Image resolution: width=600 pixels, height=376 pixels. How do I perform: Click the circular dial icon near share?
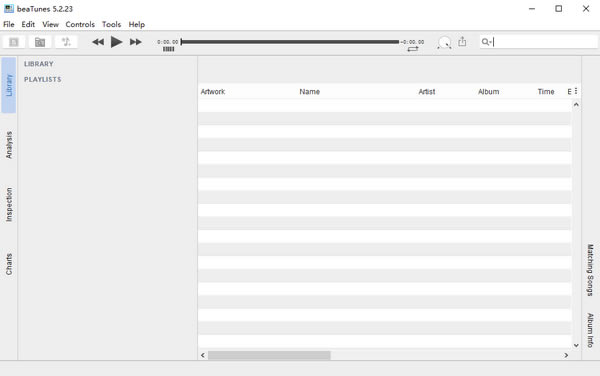444,42
